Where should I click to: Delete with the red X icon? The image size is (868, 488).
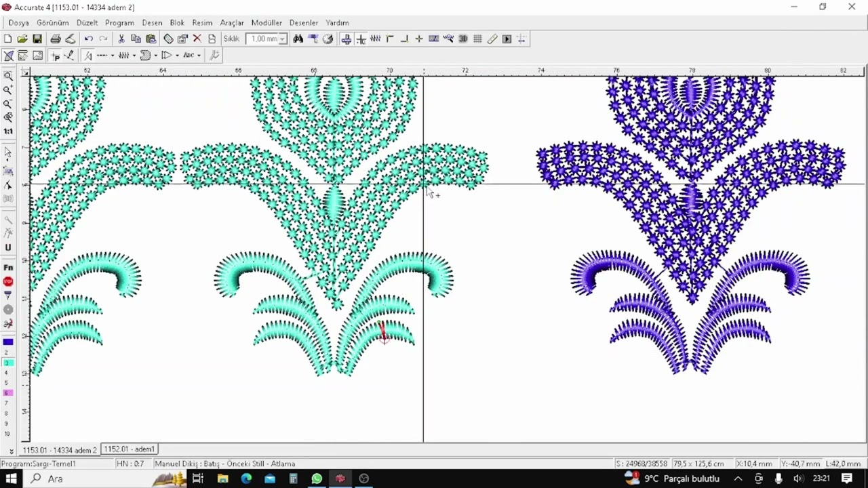tap(197, 39)
